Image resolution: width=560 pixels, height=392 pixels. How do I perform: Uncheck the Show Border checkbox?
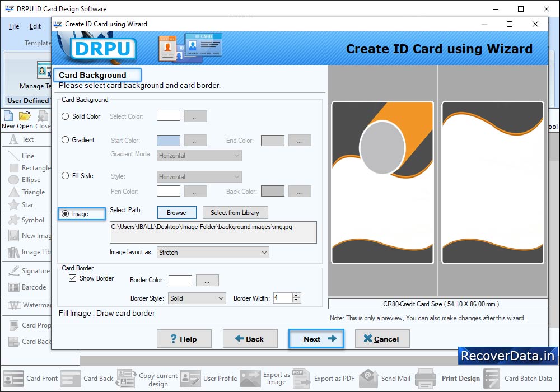pyautogui.click(x=72, y=278)
